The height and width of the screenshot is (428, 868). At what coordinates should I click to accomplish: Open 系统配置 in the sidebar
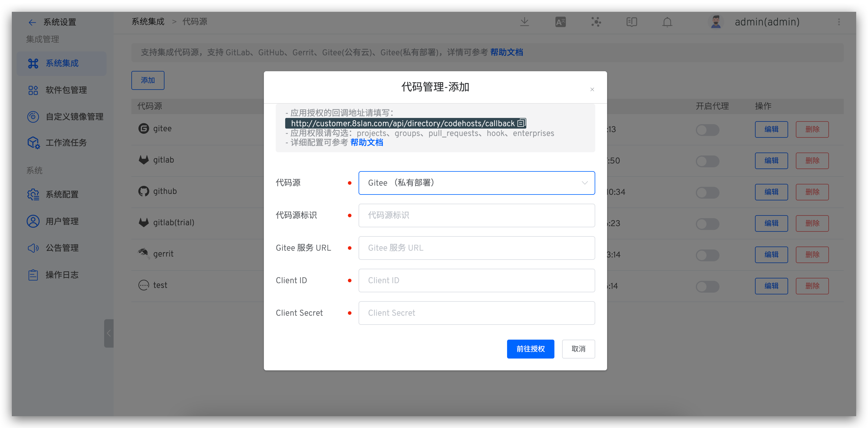click(62, 194)
